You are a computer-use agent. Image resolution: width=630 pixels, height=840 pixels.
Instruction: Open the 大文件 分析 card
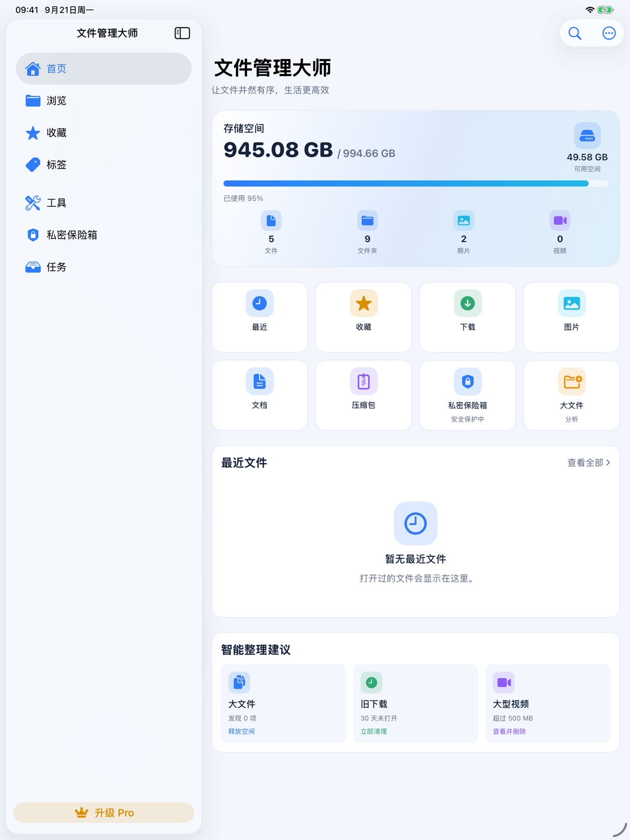[x=571, y=395]
